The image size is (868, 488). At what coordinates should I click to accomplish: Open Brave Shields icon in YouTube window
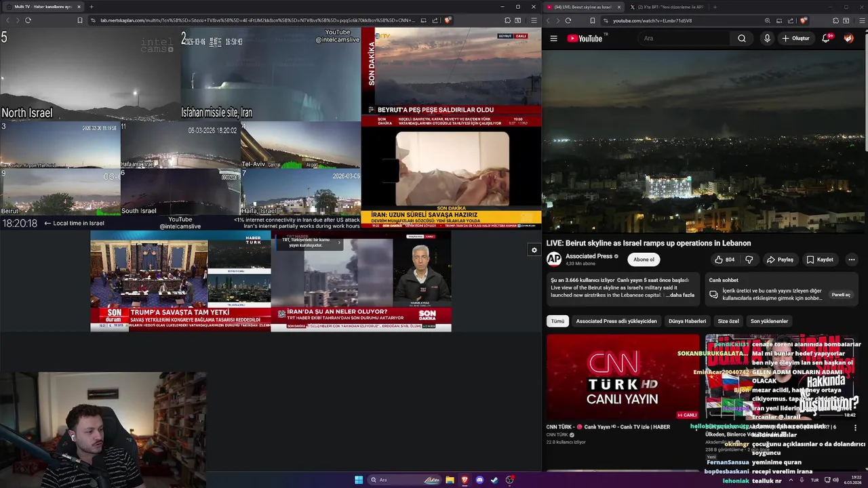[803, 20]
